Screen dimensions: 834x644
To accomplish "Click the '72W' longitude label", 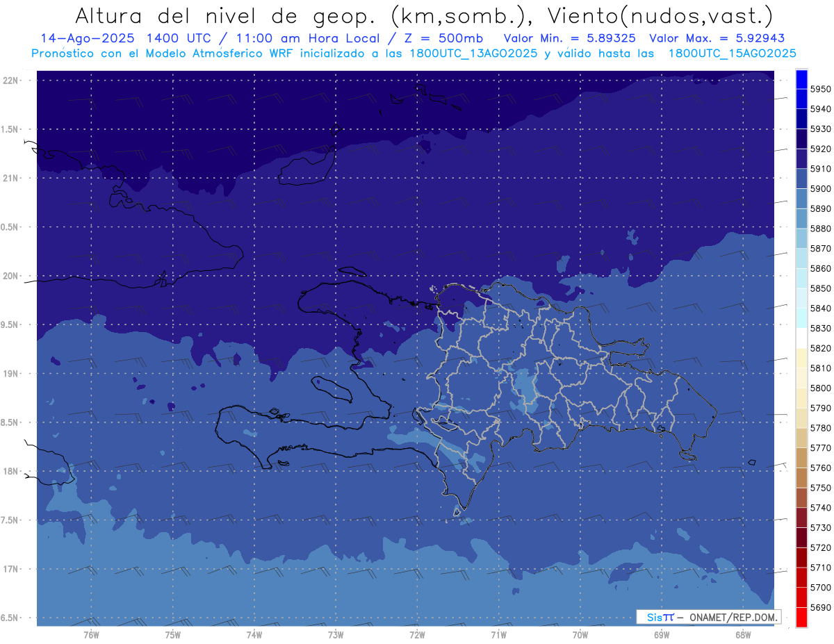I will pos(417,635).
